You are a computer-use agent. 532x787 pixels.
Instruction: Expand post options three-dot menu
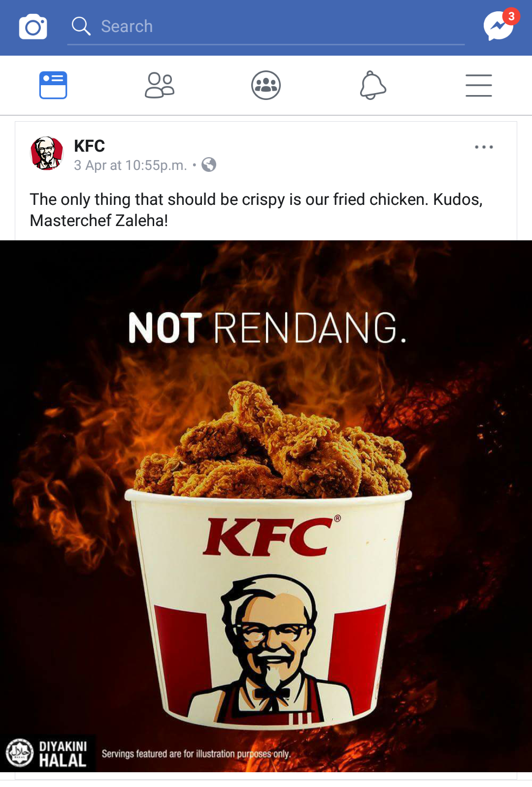click(x=484, y=147)
